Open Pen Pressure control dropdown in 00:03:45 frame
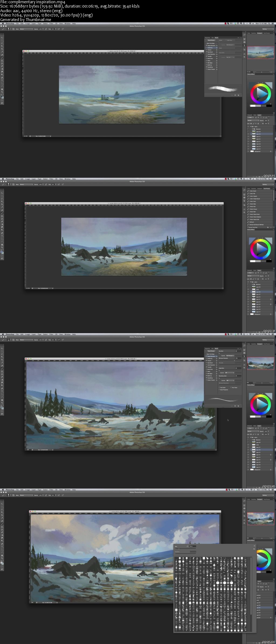 click(230, 356)
